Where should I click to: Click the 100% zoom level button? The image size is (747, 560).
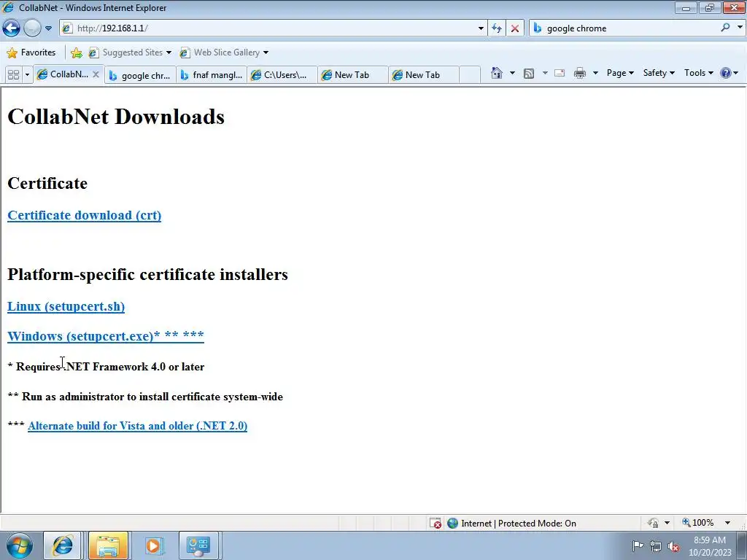[x=698, y=523]
